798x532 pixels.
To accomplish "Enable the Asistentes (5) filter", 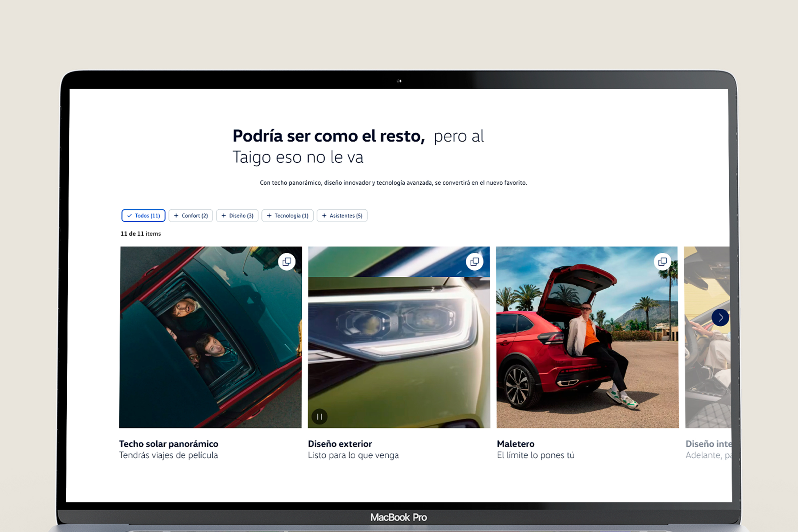I will tap(342, 215).
